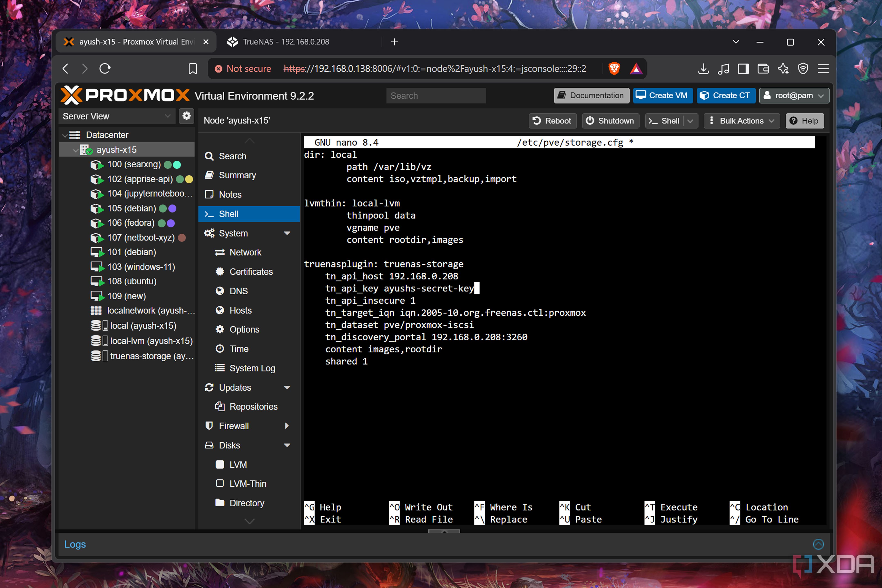Open the root@pam user menu

tap(794, 96)
